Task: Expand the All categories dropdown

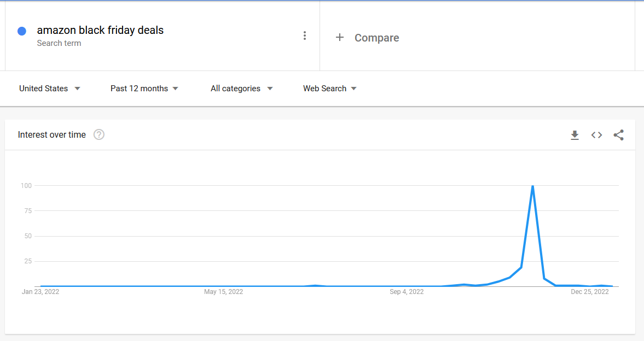Action: (241, 89)
